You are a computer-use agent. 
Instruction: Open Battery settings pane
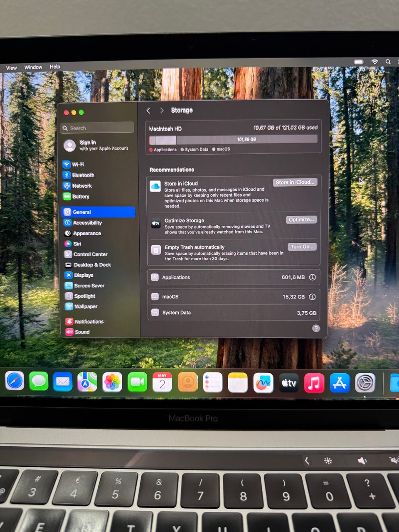[76, 197]
